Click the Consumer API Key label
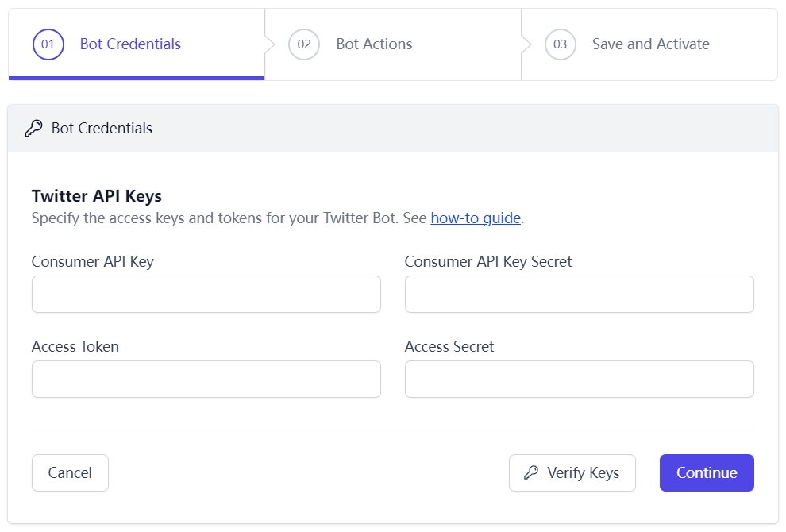This screenshot has height=532, width=786. tap(93, 261)
